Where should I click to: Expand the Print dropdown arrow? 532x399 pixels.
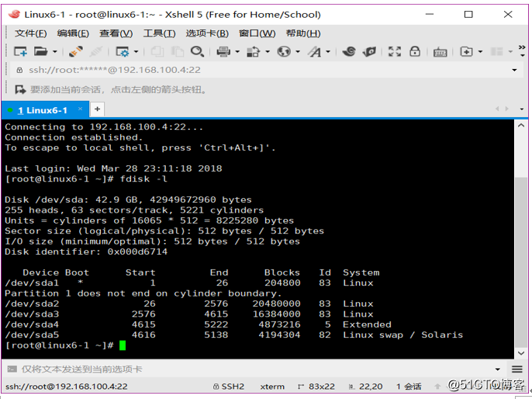pyautogui.click(x=237, y=52)
